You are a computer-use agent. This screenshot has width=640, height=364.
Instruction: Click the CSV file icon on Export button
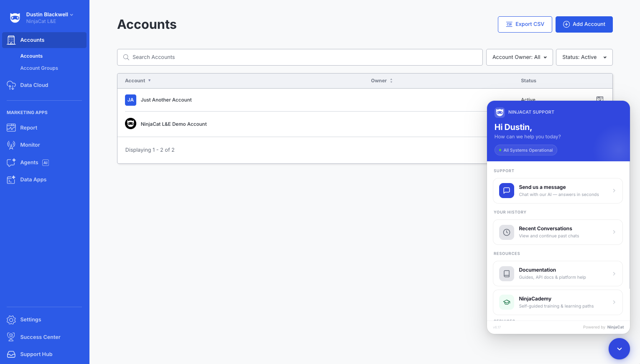pyautogui.click(x=509, y=24)
